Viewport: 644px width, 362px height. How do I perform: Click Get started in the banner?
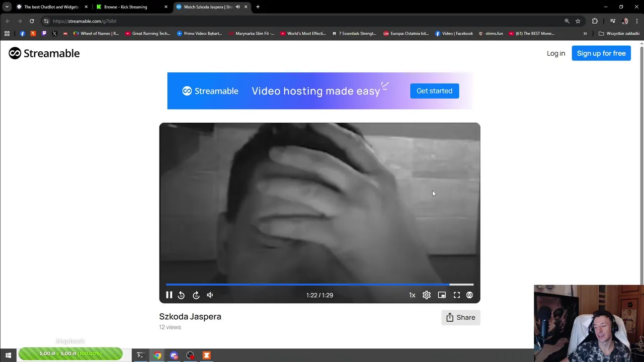(434, 91)
